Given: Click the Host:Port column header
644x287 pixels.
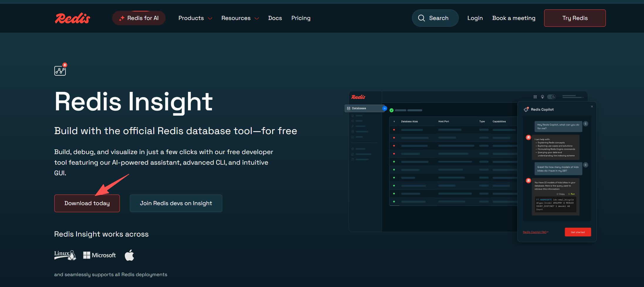Looking at the screenshot, I should [x=443, y=121].
